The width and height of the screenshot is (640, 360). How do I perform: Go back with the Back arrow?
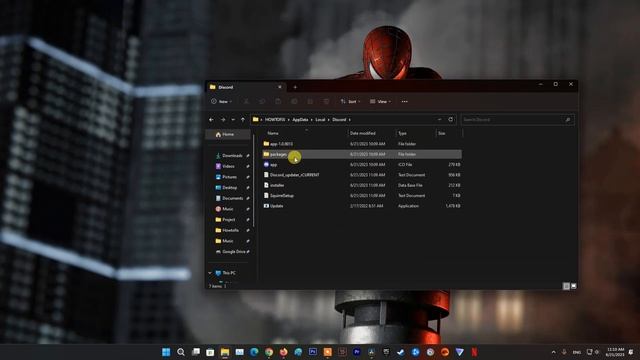[x=211, y=120]
